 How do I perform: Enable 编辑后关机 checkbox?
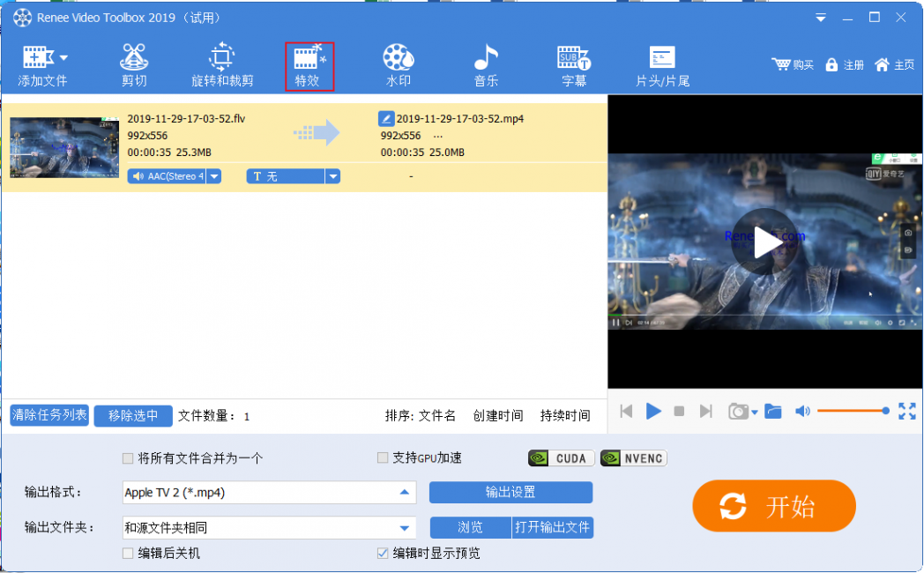(128, 553)
